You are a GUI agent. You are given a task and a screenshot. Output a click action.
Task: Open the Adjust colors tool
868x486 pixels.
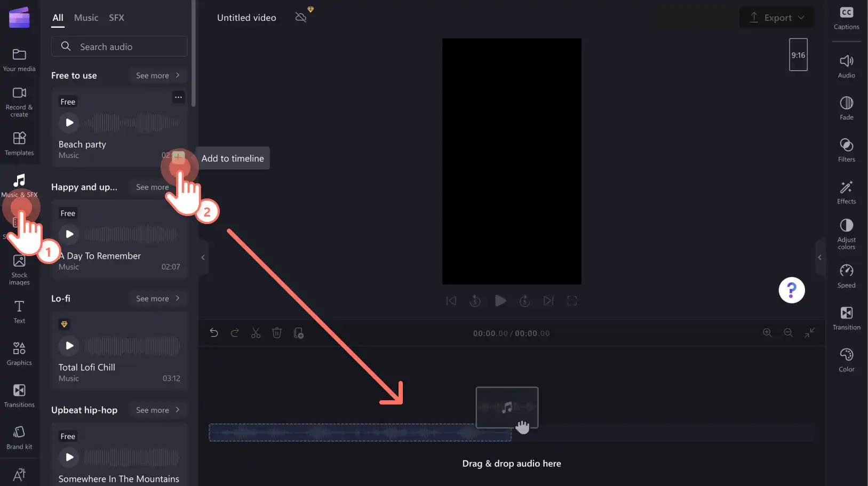click(x=846, y=234)
